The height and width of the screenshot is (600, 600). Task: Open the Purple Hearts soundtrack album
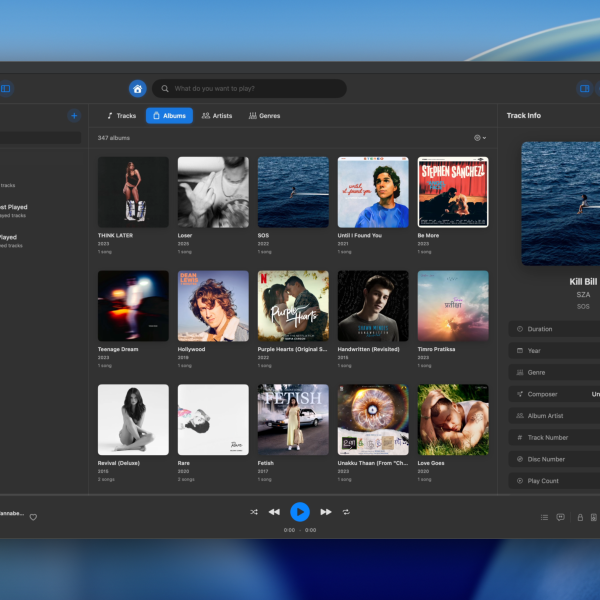pyautogui.click(x=293, y=306)
